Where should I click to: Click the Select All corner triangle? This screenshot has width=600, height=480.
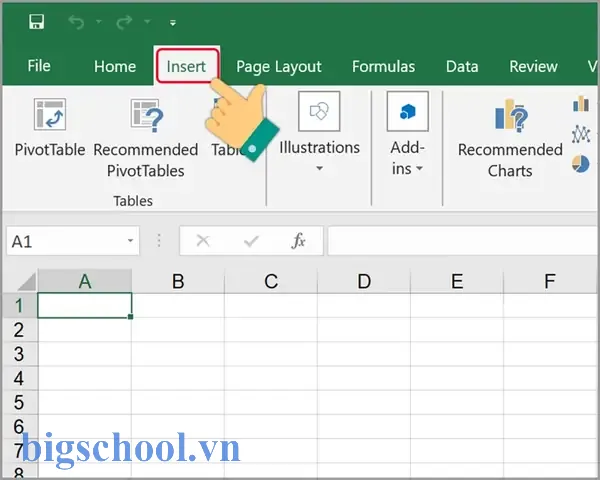tap(27, 282)
